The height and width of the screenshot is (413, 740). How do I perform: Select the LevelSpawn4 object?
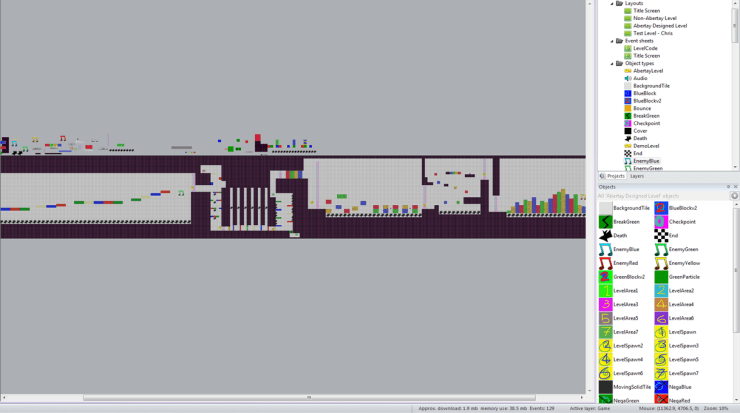click(x=621, y=359)
